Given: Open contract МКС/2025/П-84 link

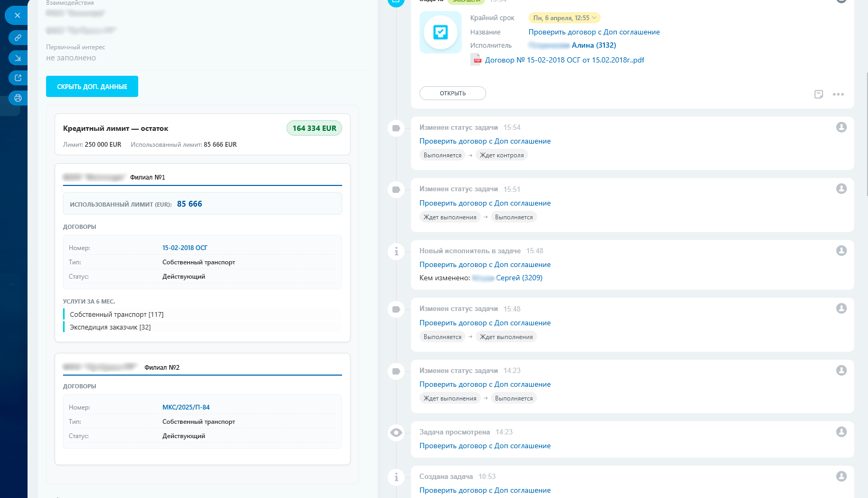Looking at the screenshot, I should click(186, 407).
